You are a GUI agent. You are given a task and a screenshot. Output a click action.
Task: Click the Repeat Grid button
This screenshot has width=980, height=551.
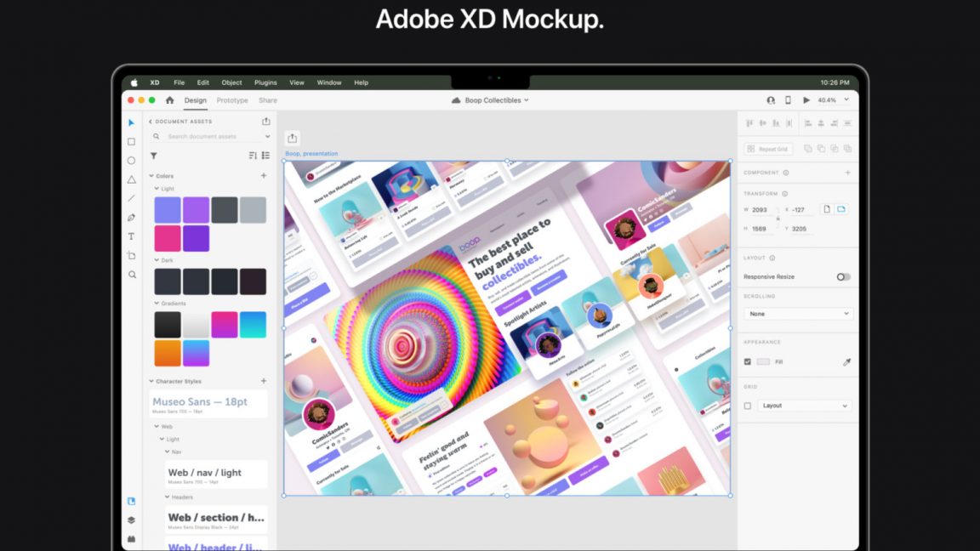click(x=770, y=149)
